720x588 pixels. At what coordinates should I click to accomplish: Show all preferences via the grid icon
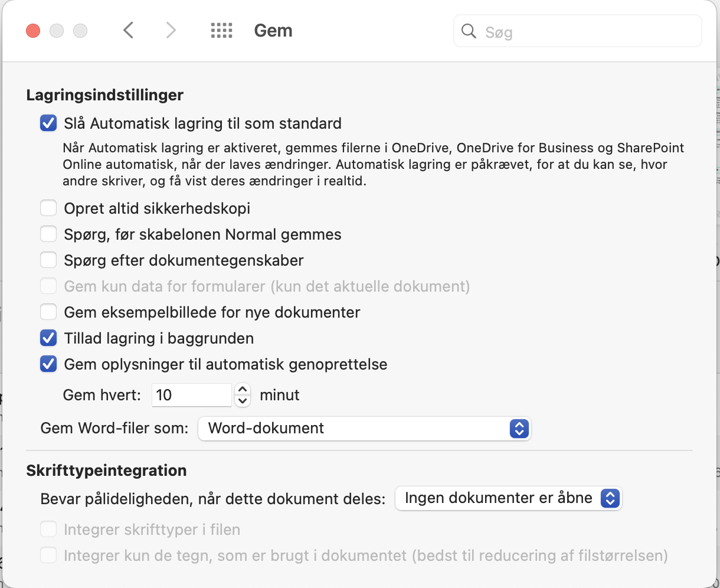222,30
